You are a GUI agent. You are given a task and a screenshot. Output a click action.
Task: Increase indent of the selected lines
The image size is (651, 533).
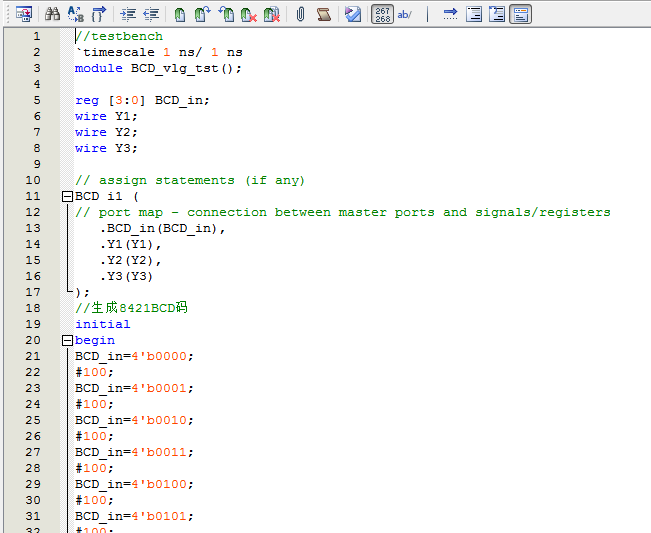[x=128, y=14]
